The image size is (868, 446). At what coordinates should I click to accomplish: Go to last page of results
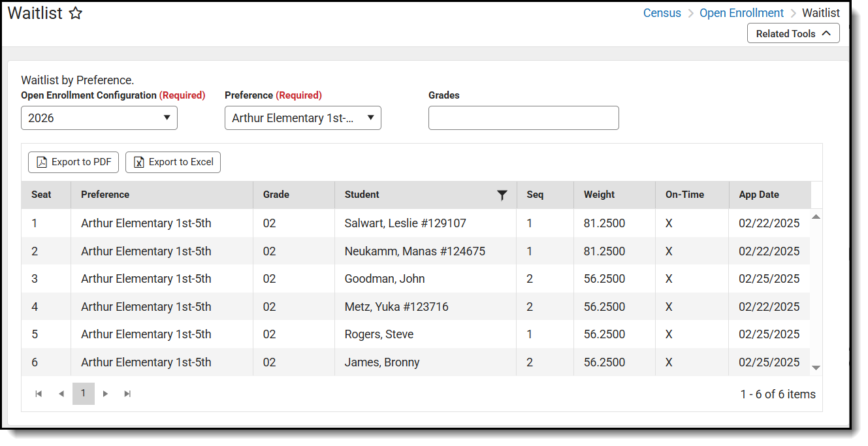click(127, 394)
